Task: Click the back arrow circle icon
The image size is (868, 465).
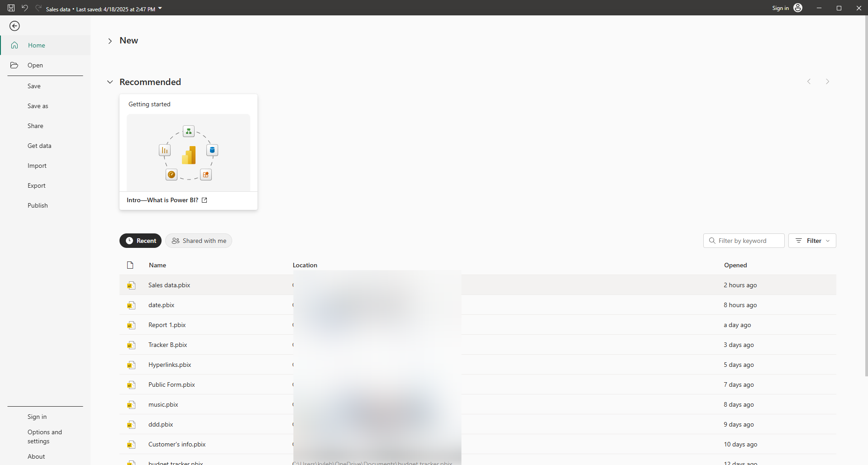Action: 14,26
